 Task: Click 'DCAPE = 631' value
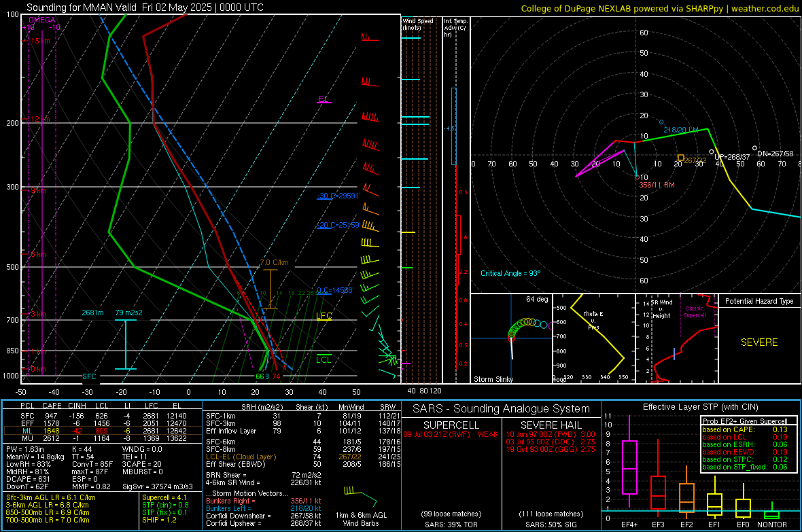coord(28,479)
